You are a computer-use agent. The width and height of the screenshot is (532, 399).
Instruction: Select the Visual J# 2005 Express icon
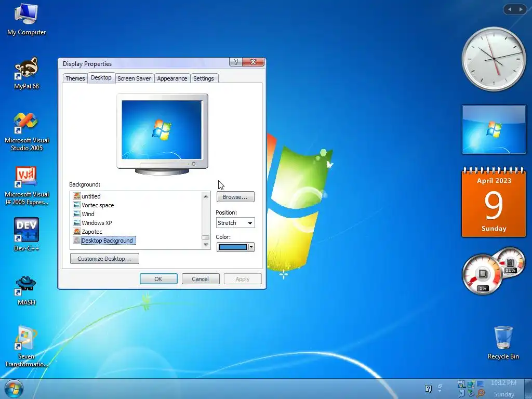click(x=26, y=186)
